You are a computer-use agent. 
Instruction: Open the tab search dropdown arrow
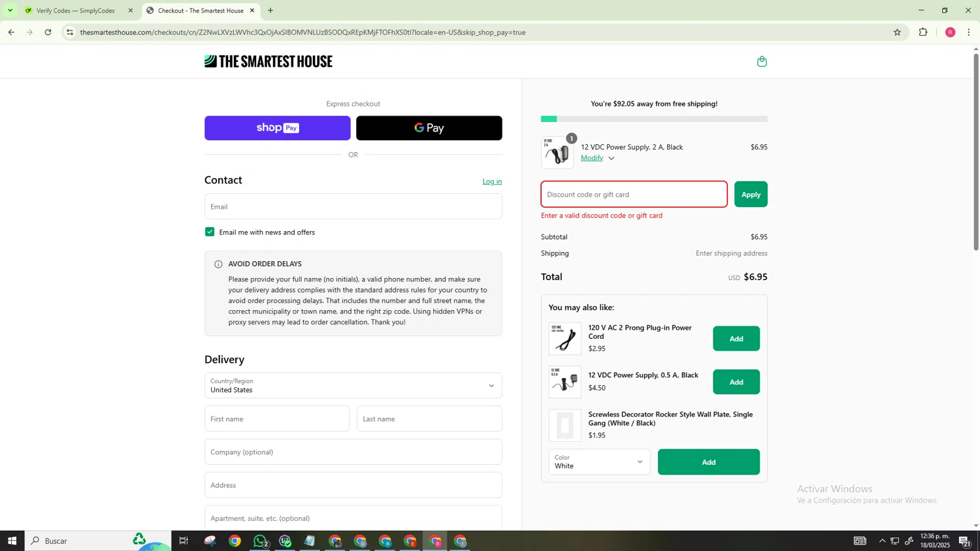click(x=10, y=10)
